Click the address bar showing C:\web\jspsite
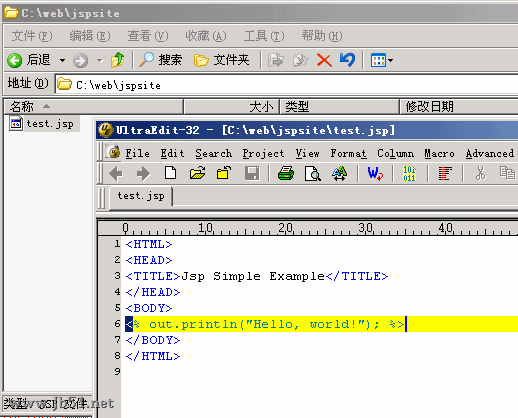Image resolution: width=518 pixels, height=418 pixels. (287, 85)
